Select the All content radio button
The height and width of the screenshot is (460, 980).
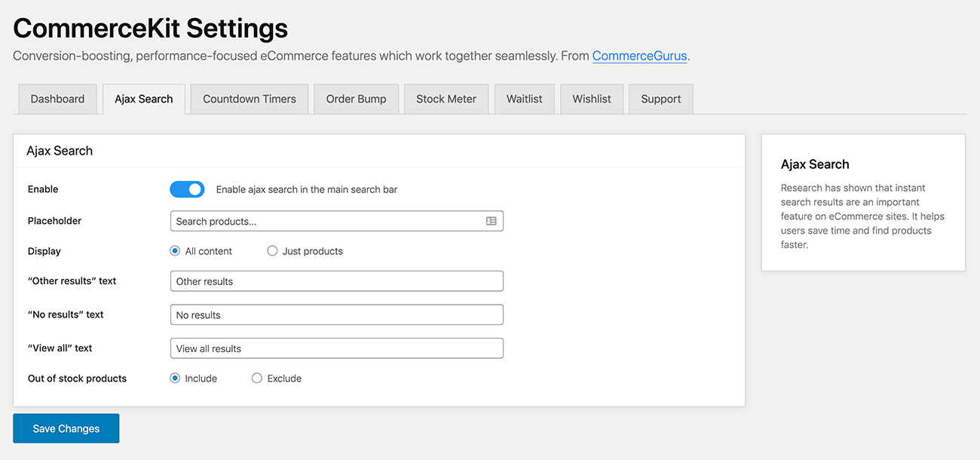point(175,251)
